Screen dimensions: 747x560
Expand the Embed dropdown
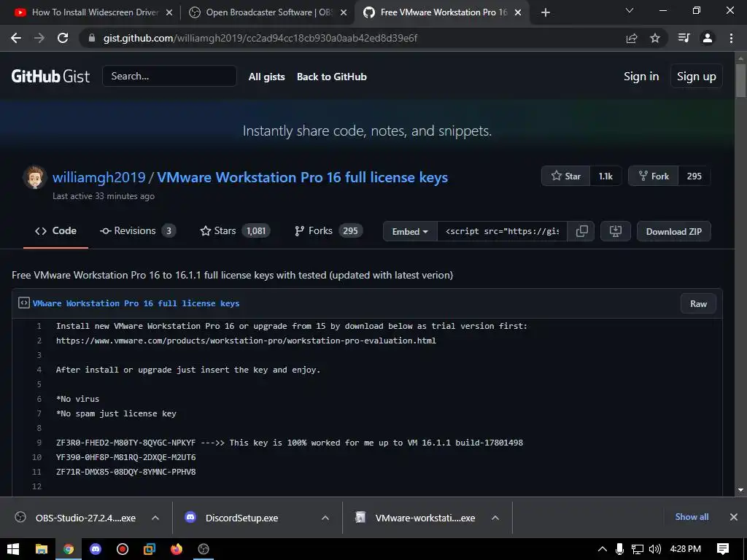point(410,231)
